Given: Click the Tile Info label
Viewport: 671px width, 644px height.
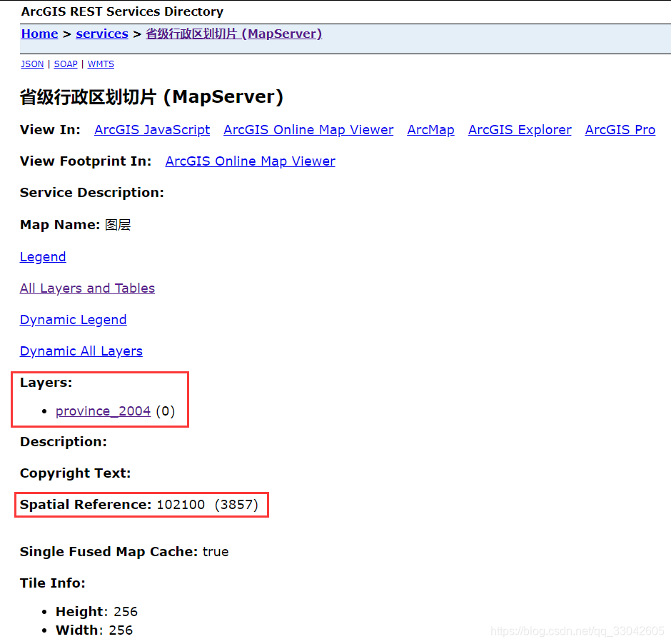Looking at the screenshot, I should [x=53, y=583].
